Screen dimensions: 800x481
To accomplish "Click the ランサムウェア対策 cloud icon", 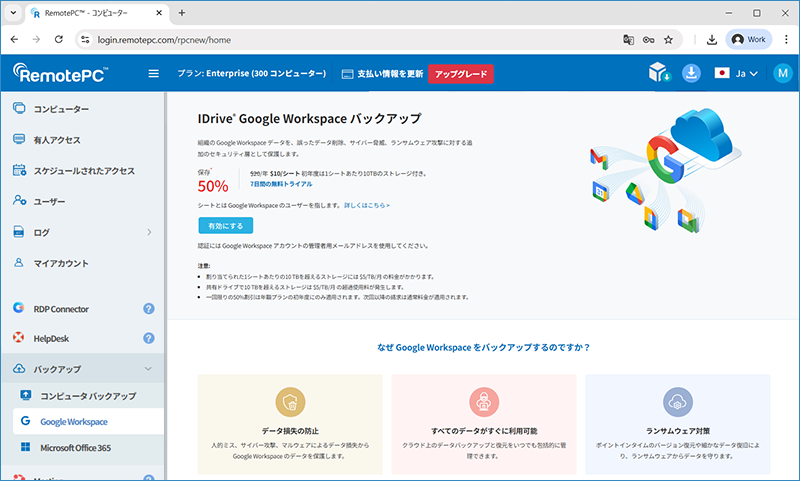I will (678, 402).
